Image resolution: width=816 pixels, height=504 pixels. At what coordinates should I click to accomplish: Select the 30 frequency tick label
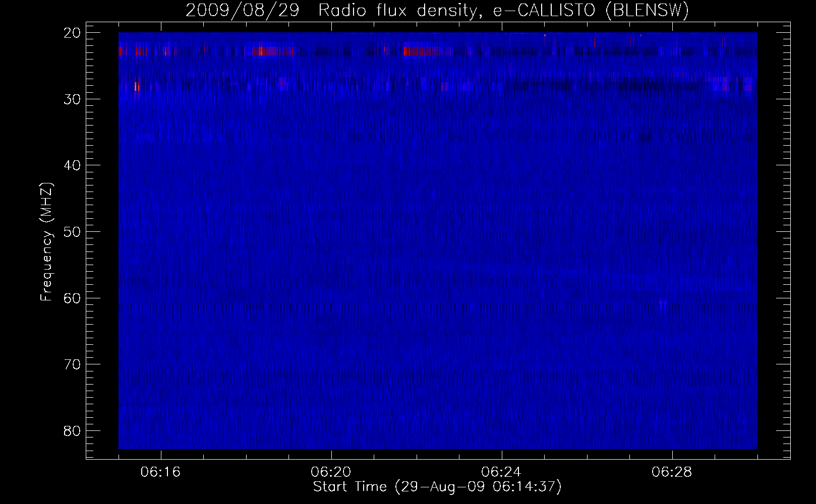(73, 99)
